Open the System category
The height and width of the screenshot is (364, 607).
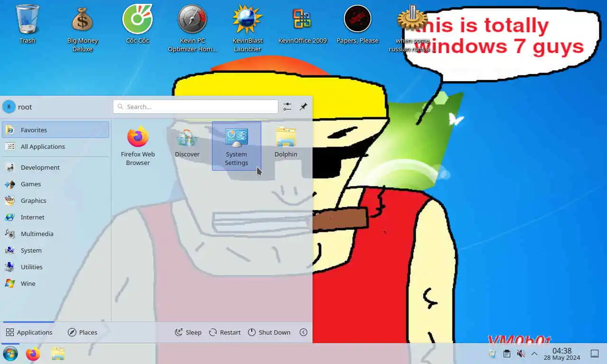pyautogui.click(x=55, y=250)
